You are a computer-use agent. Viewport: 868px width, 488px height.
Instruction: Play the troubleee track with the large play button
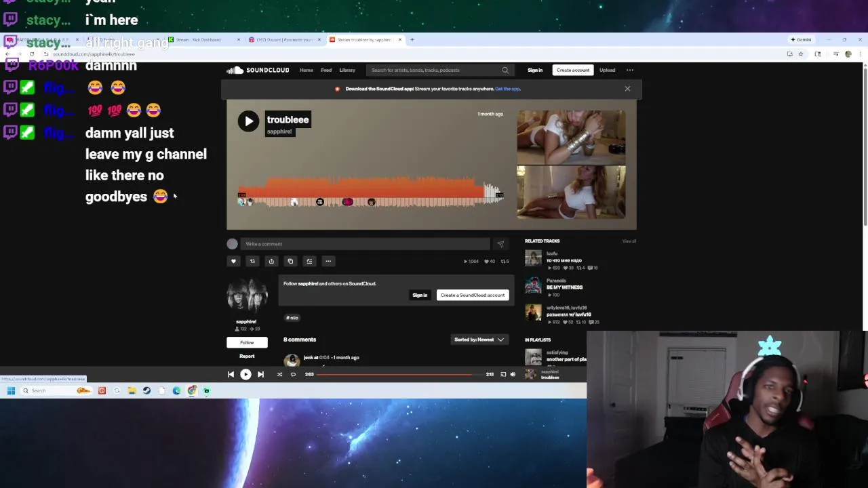coord(248,121)
